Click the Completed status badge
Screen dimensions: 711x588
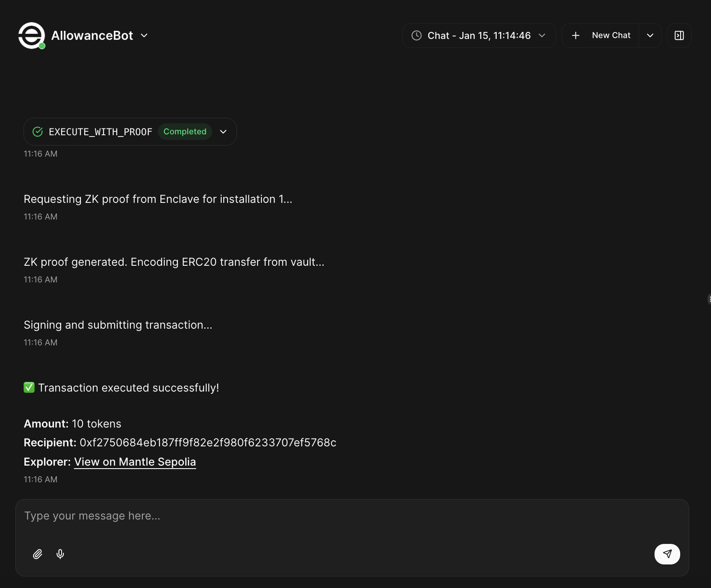[185, 132]
